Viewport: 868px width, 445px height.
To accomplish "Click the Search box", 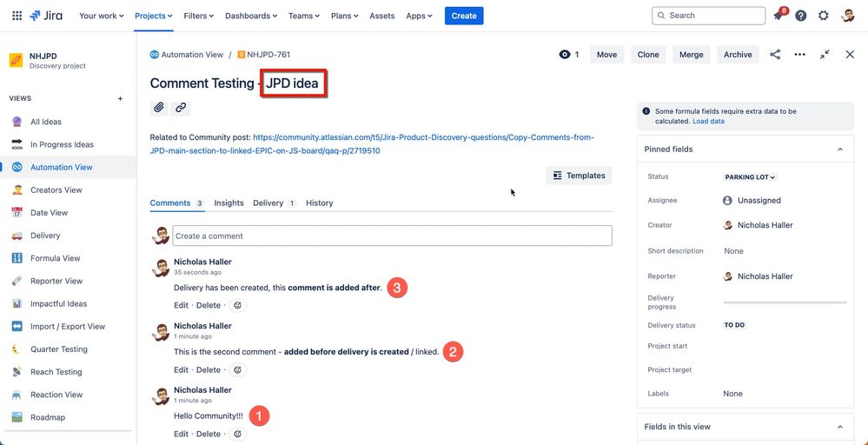I will click(709, 16).
